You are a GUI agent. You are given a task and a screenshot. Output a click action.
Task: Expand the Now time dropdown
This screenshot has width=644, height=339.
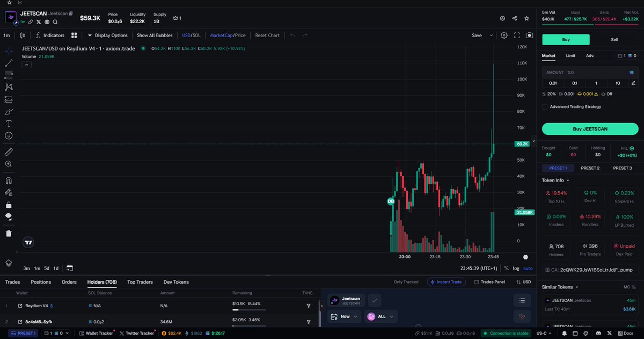point(345,316)
